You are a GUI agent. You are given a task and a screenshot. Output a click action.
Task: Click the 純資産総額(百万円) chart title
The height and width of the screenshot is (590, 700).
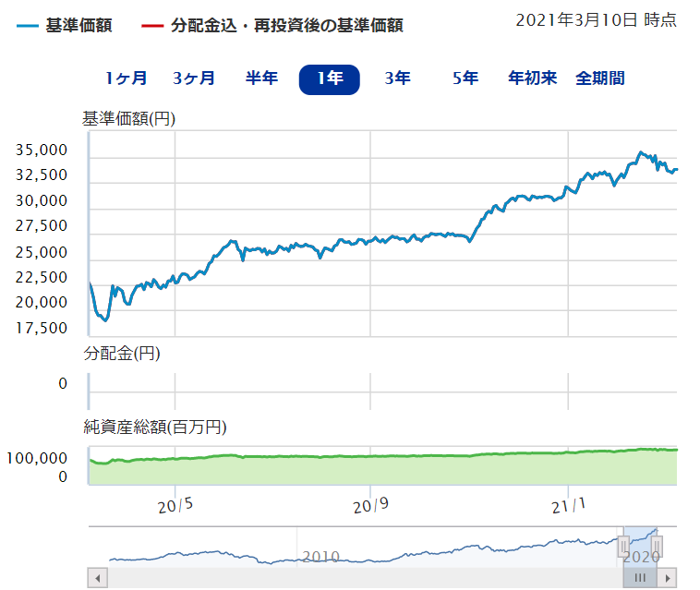click(x=155, y=427)
